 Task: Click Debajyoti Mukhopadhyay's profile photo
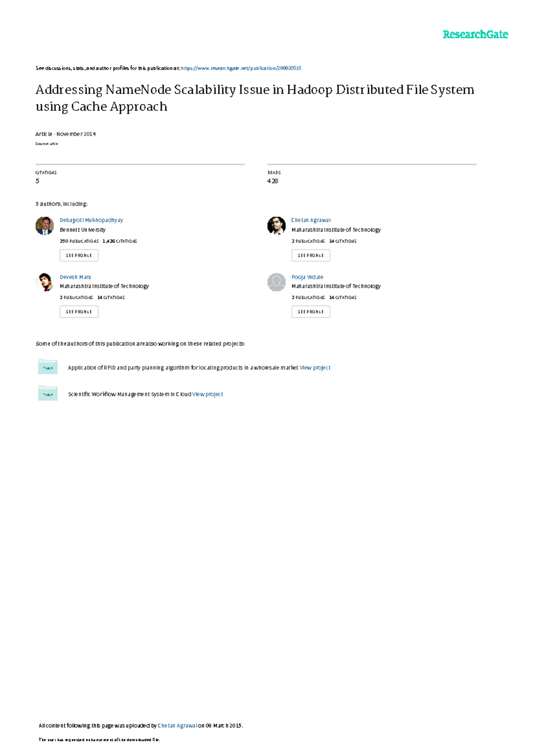45,226
